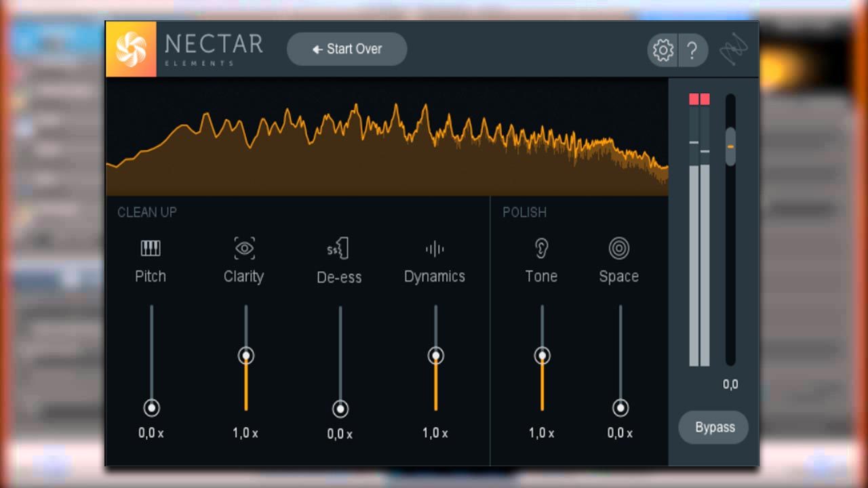Select the Space concentric circles icon
This screenshot has height=488, width=868.
coord(618,249)
